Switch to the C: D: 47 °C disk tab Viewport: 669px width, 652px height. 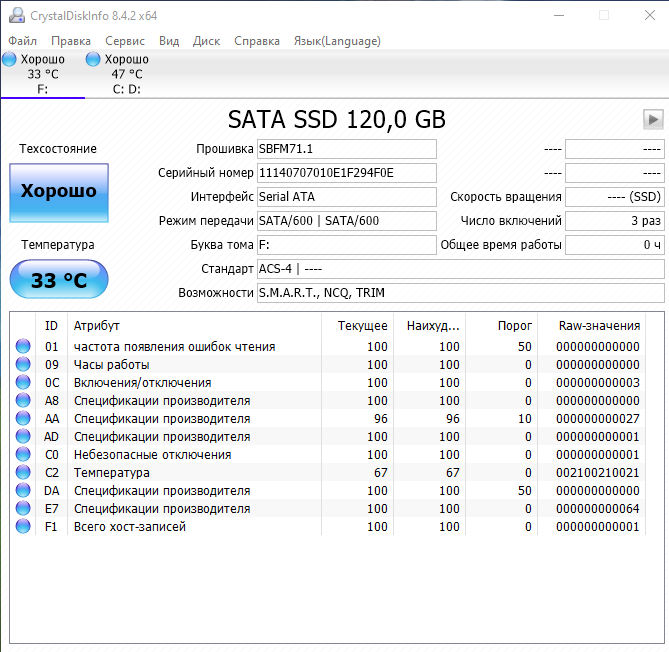pyautogui.click(x=127, y=74)
